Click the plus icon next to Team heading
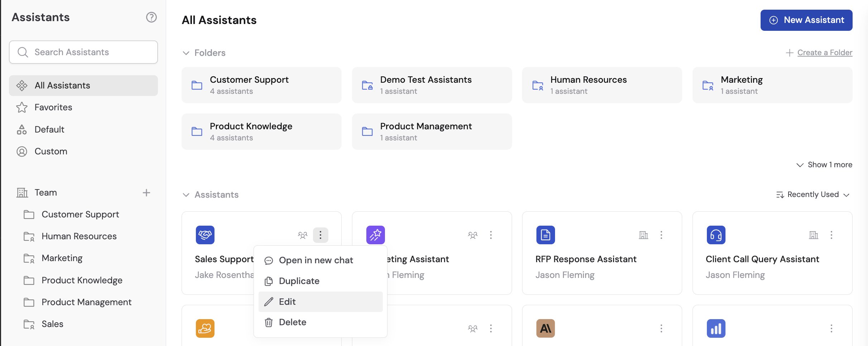 [x=146, y=193]
